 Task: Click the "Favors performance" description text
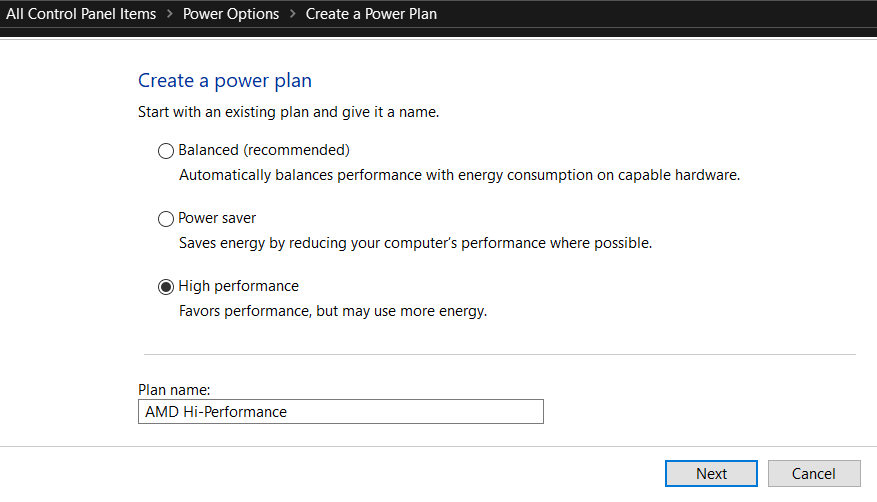click(x=332, y=311)
